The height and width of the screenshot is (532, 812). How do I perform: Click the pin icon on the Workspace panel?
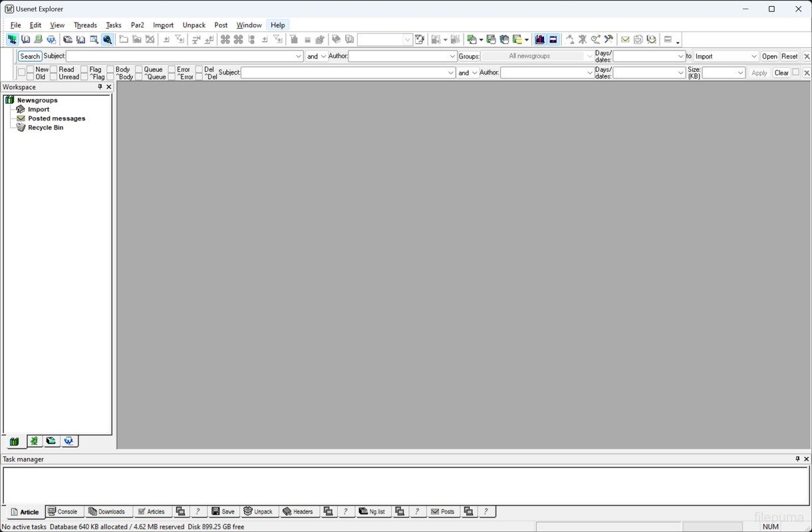(100, 87)
